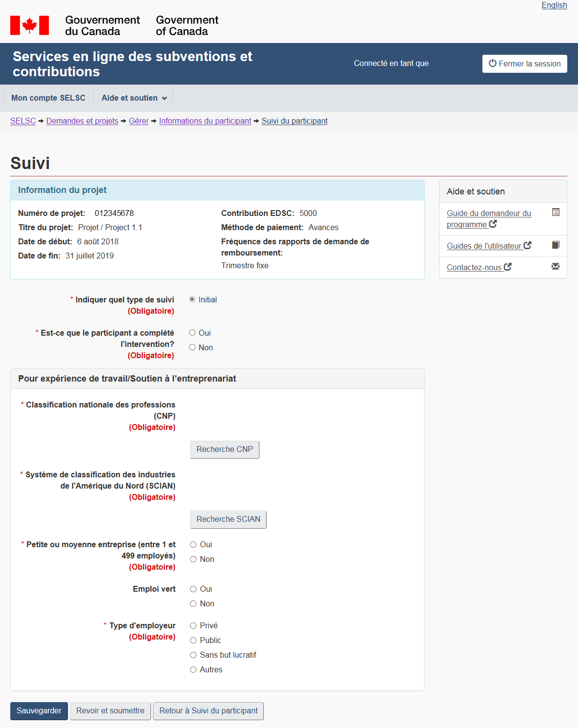Open Recherche CNP search

click(224, 450)
